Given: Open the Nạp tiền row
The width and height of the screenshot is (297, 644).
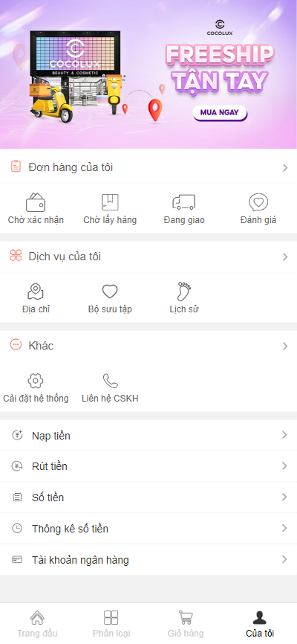Looking at the screenshot, I should coord(148,435).
